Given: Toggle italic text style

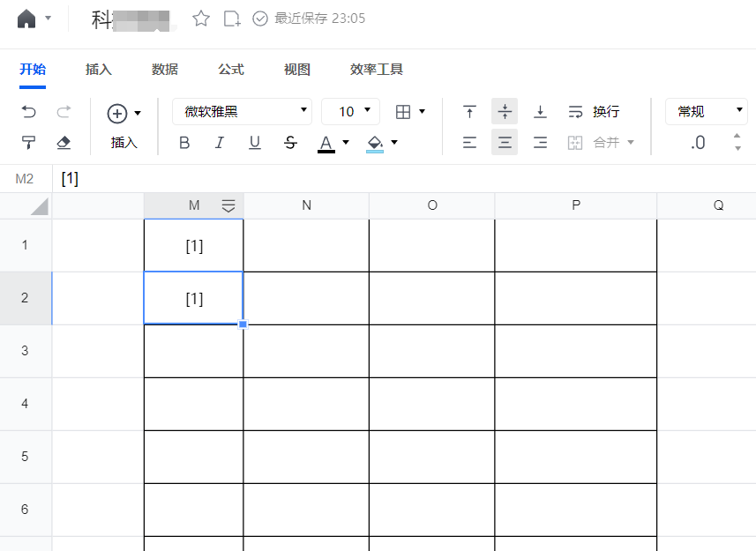Looking at the screenshot, I should [x=220, y=143].
